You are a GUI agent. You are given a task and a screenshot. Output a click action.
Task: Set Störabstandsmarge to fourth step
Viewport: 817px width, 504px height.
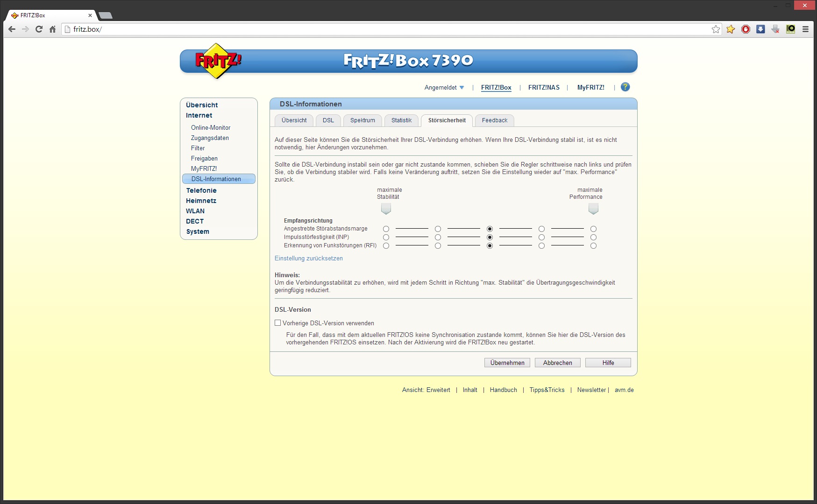tap(541, 229)
